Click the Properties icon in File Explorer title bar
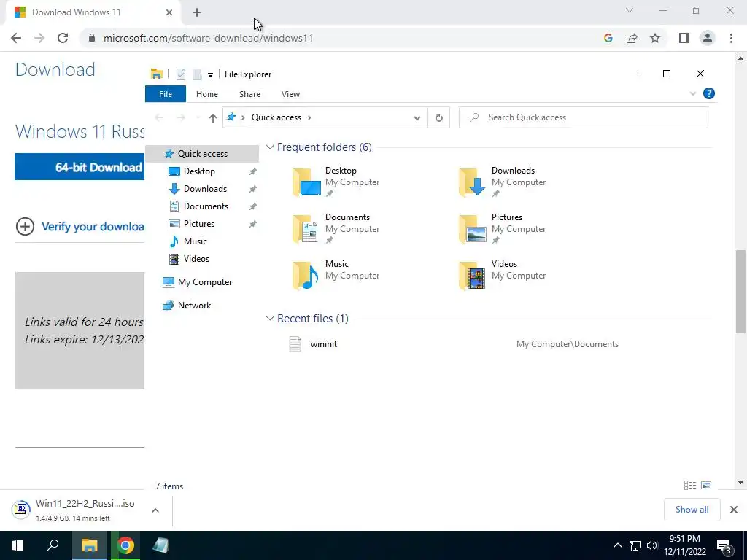 pos(181,74)
